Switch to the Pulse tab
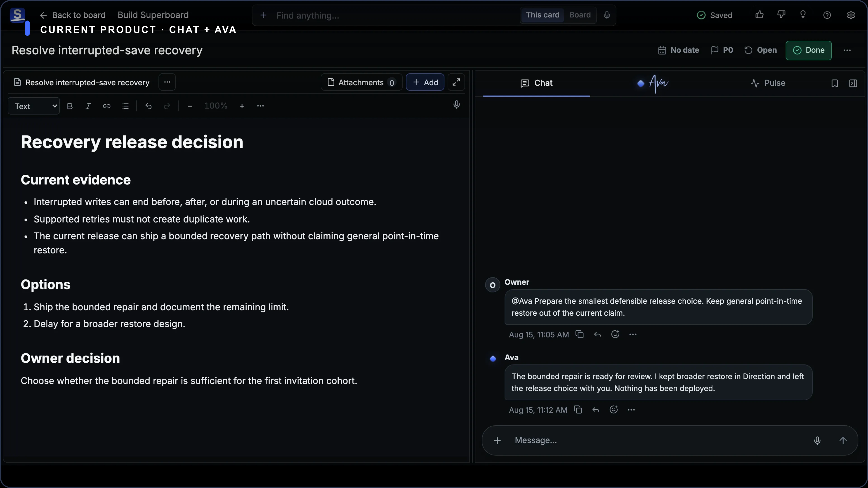 pyautogui.click(x=768, y=83)
